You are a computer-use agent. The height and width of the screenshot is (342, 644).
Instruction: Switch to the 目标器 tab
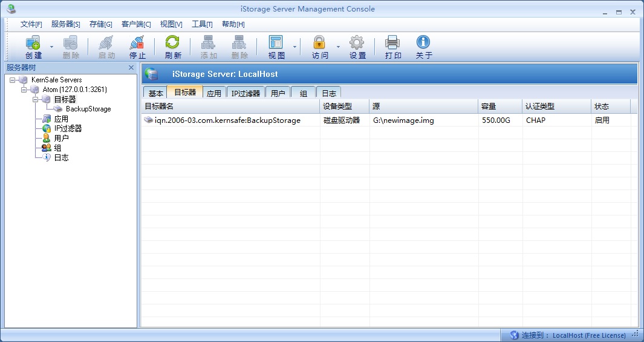click(185, 92)
